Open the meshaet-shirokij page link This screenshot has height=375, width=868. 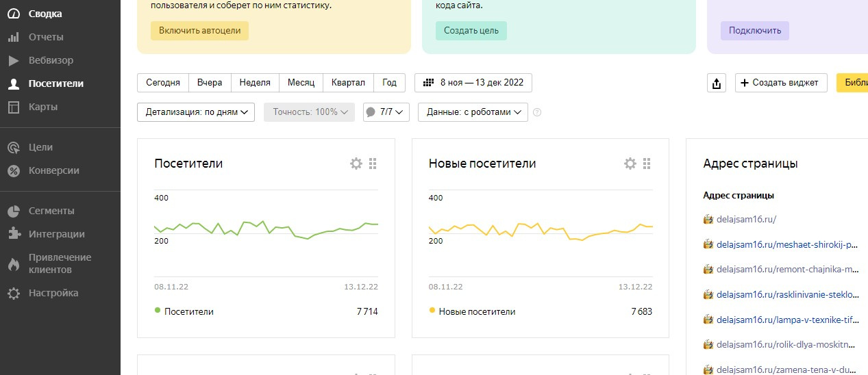tap(787, 244)
